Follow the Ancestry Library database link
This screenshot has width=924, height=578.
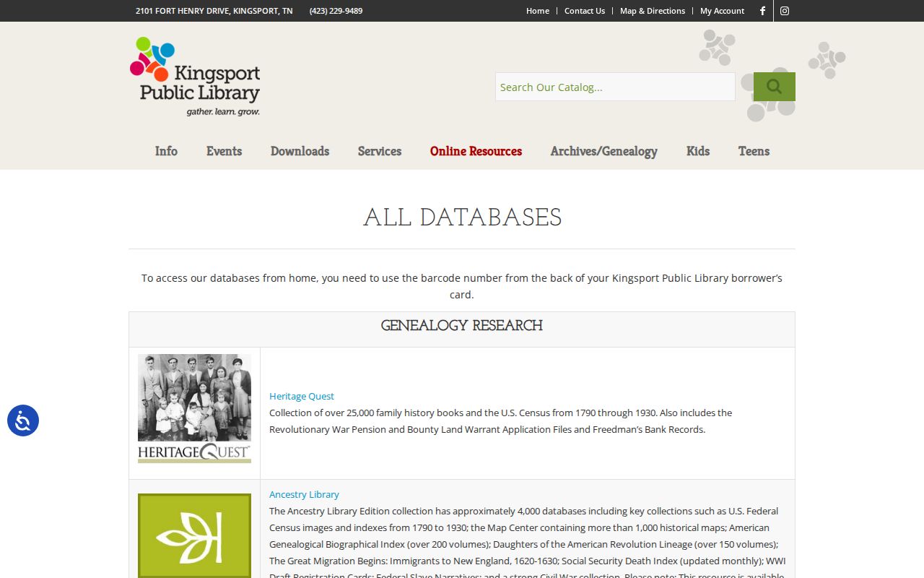304,494
